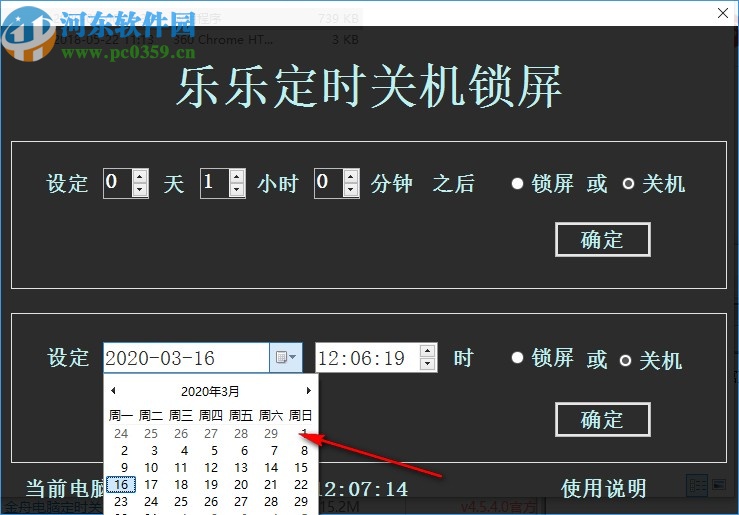Increase the minutes (分钟) spinner value
The height and width of the screenshot is (515, 739).
[x=351, y=177]
